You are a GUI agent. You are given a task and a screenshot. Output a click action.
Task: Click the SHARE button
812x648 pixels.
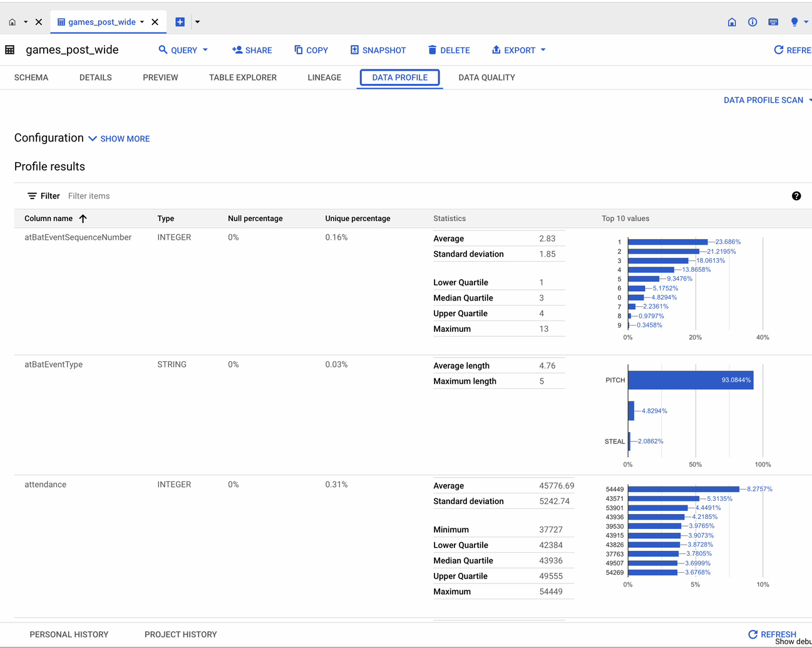[x=252, y=50]
